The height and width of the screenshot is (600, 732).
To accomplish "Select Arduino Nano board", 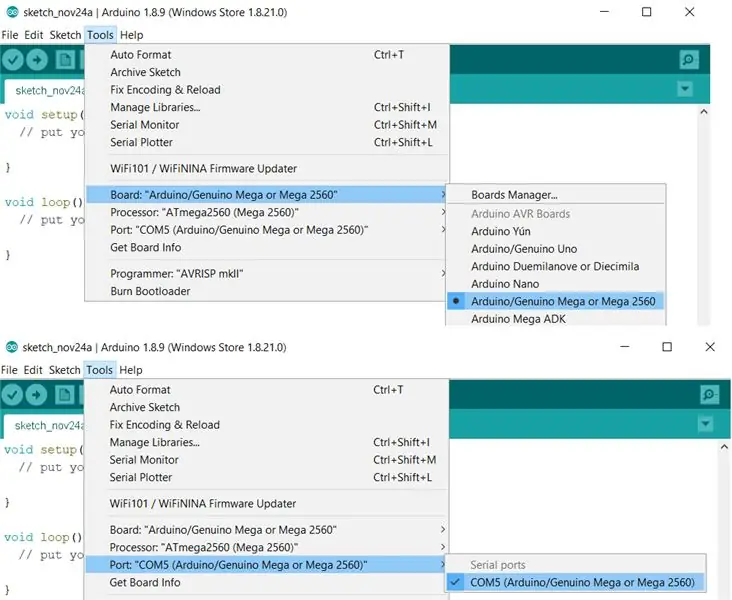I will [x=556, y=284].
